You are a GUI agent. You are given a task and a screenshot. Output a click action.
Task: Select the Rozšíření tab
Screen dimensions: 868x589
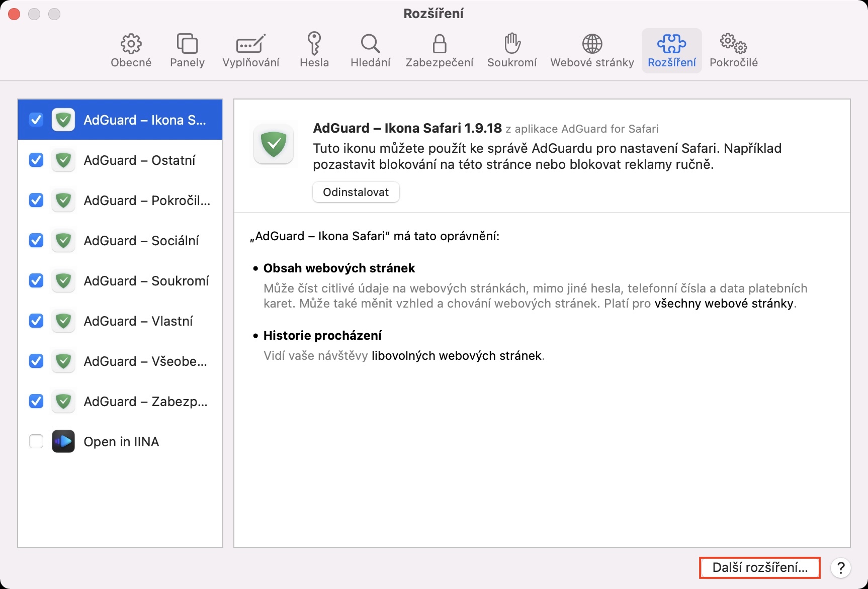point(671,51)
